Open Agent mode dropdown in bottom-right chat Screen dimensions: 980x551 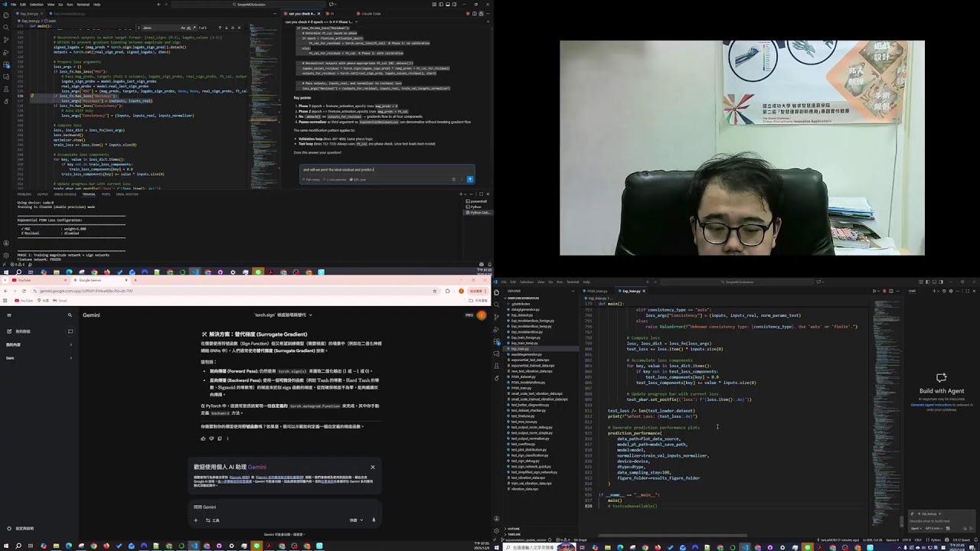click(x=916, y=528)
